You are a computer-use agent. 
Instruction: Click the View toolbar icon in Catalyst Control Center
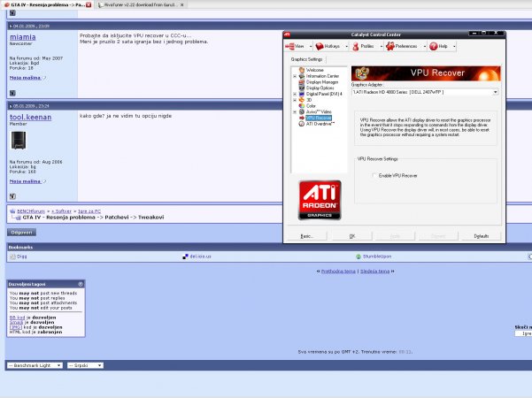coord(289,46)
